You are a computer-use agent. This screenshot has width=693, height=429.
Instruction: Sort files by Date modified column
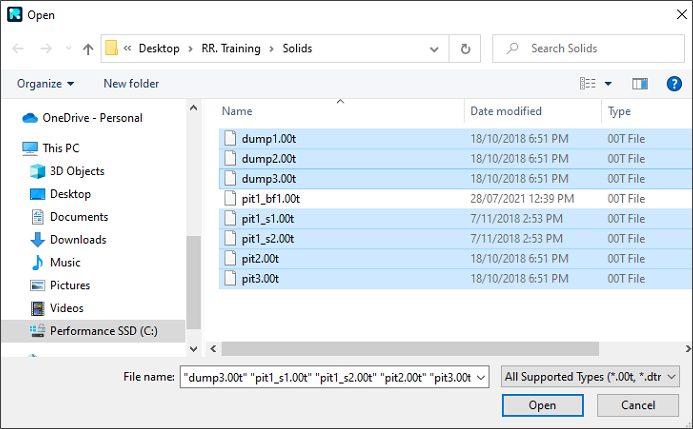pos(506,111)
